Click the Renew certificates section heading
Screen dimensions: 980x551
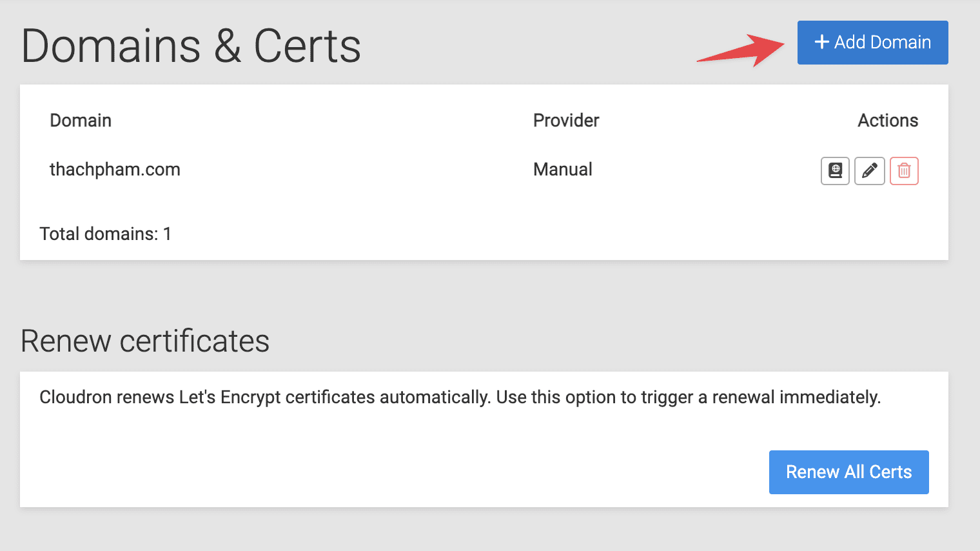[145, 341]
